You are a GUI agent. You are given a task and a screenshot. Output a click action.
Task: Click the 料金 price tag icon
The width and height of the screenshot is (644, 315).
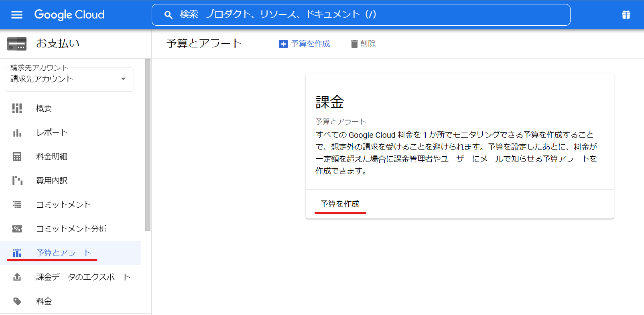coord(17,301)
